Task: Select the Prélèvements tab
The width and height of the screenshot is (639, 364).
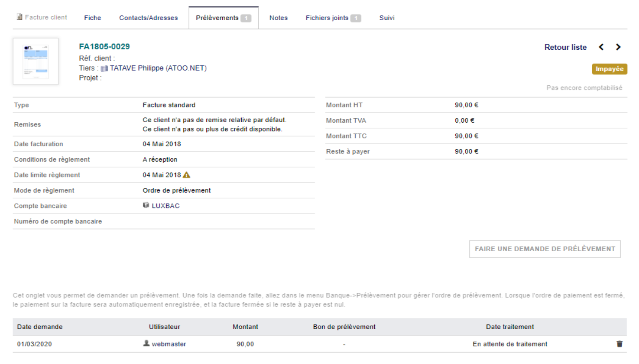Action: (224, 18)
